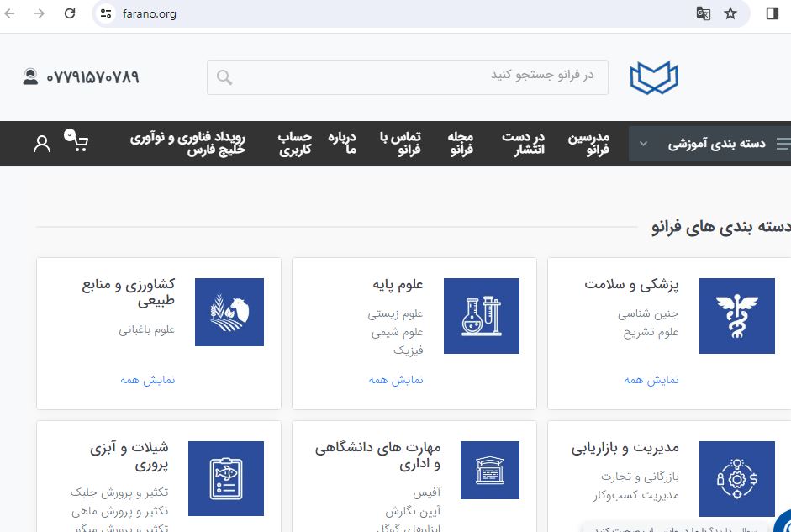Open the 'شیلات و آبزی پروری' category title

[129, 456]
